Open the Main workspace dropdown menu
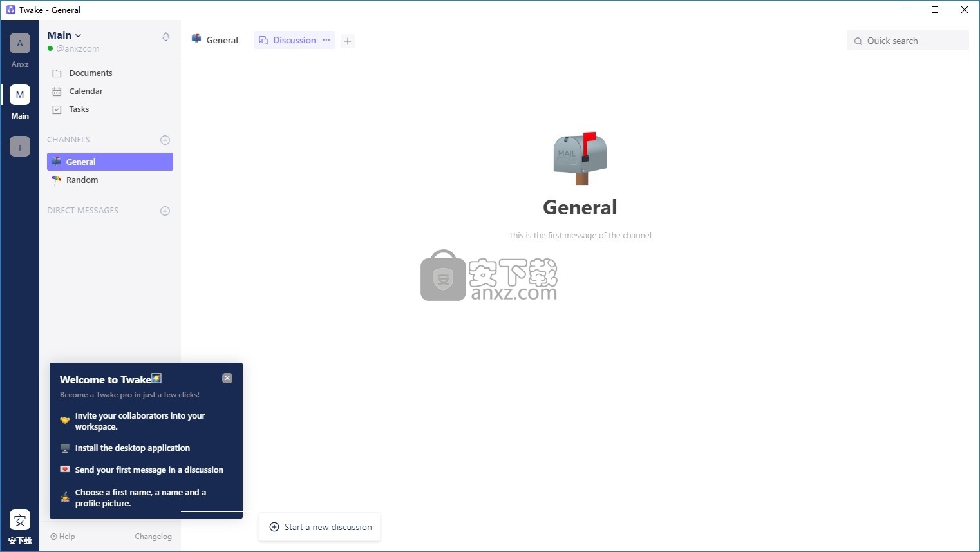Viewport: 980px width, 552px height. click(64, 35)
